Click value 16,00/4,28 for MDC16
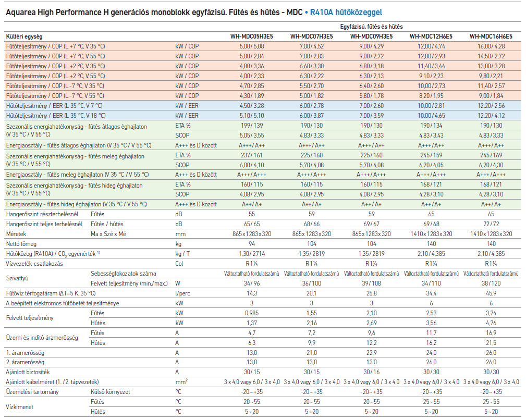 [x=491, y=46]
